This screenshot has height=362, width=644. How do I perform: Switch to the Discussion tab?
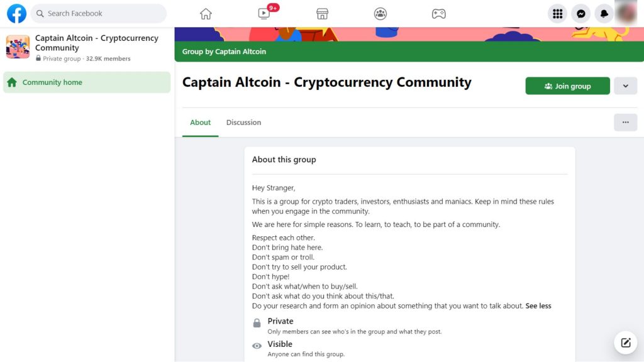(x=243, y=123)
